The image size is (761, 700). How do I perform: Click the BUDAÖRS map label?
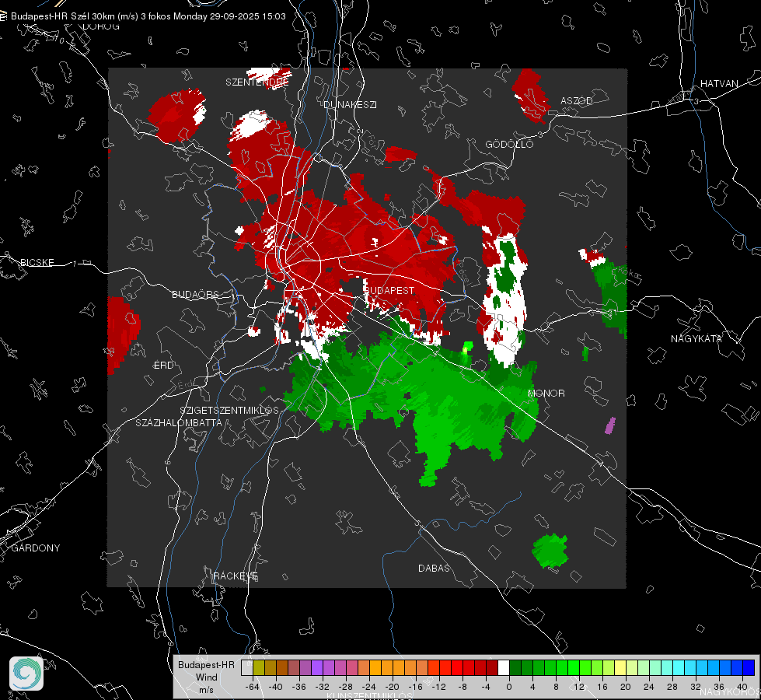(x=196, y=294)
